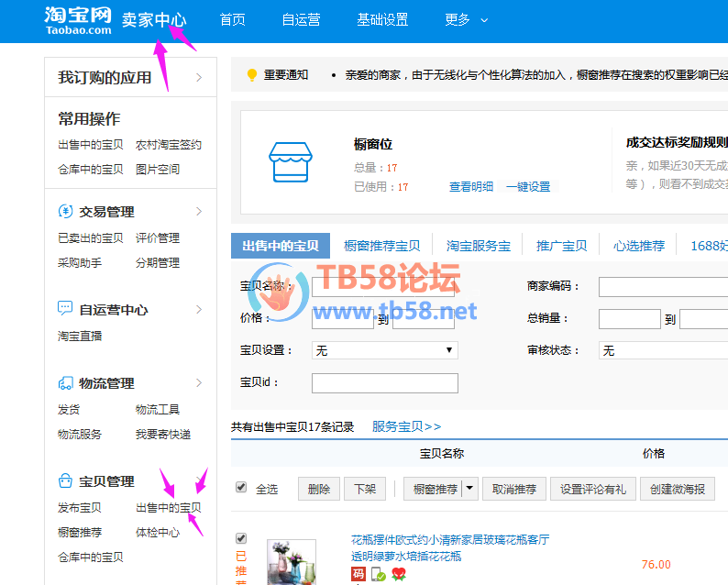728x585 pixels.
Task: Open 基础设置 in top navigation
Action: click(x=382, y=20)
